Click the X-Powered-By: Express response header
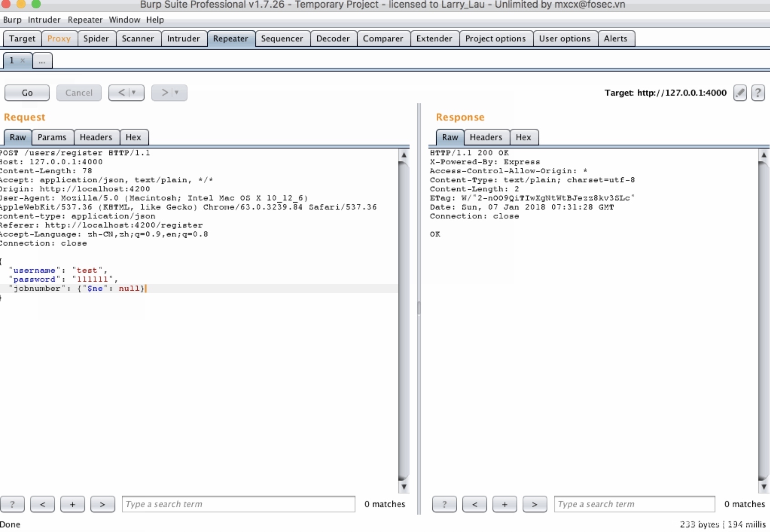The height and width of the screenshot is (532, 770). (485, 162)
